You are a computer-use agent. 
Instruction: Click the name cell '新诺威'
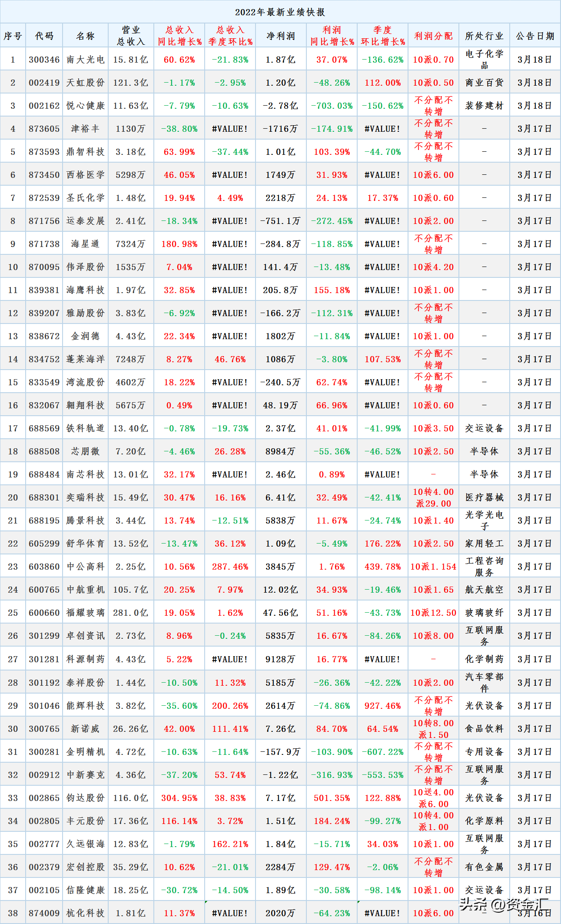pyautogui.click(x=86, y=729)
